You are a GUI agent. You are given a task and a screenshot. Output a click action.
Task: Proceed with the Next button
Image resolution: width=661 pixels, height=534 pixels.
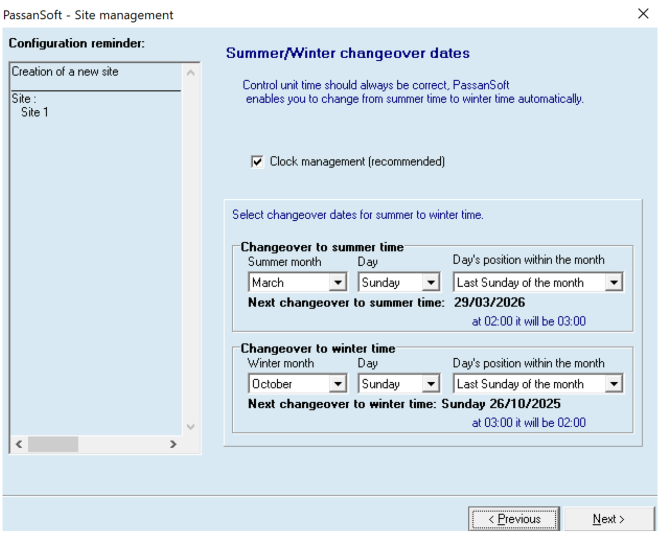(609, 518)
